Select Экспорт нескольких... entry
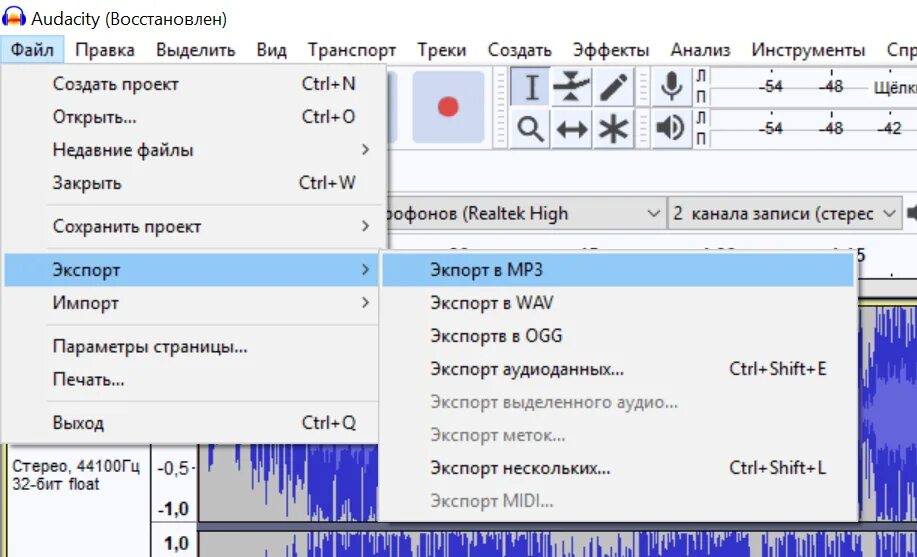The width and height of the screenshot is (917, 557). pos(618,468)
